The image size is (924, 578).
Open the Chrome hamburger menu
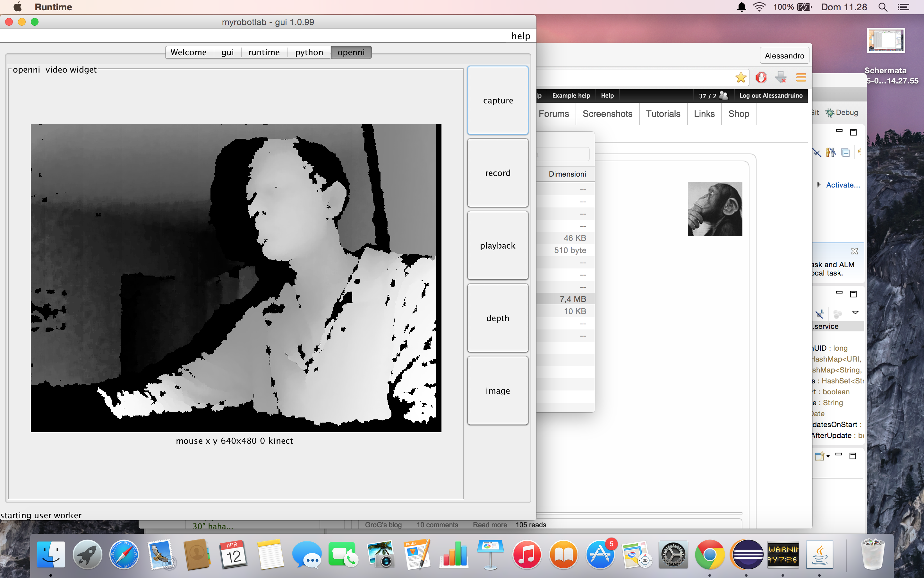tap(801, 78)
